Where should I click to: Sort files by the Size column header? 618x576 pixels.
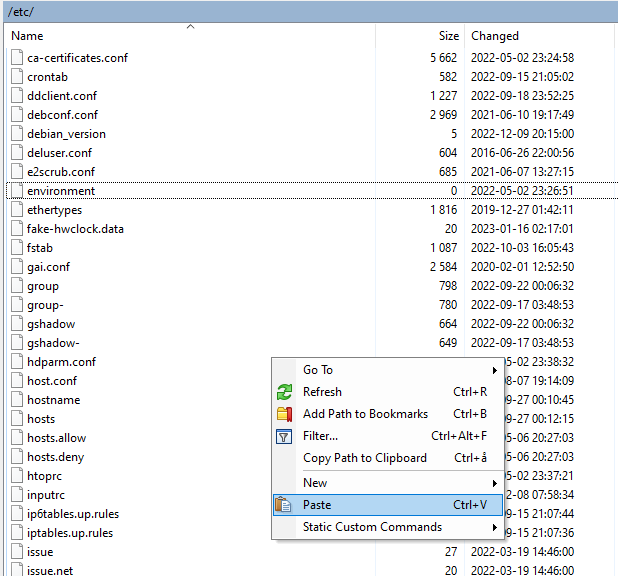click(448, 36)
